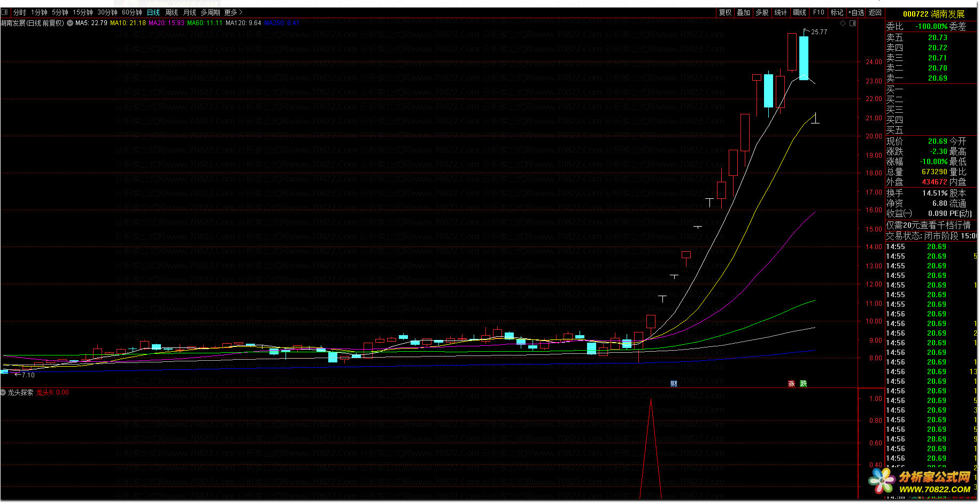Click the diamond marker icon in chart header
This screenshot has width=980, height=503.
coord(843,23)
